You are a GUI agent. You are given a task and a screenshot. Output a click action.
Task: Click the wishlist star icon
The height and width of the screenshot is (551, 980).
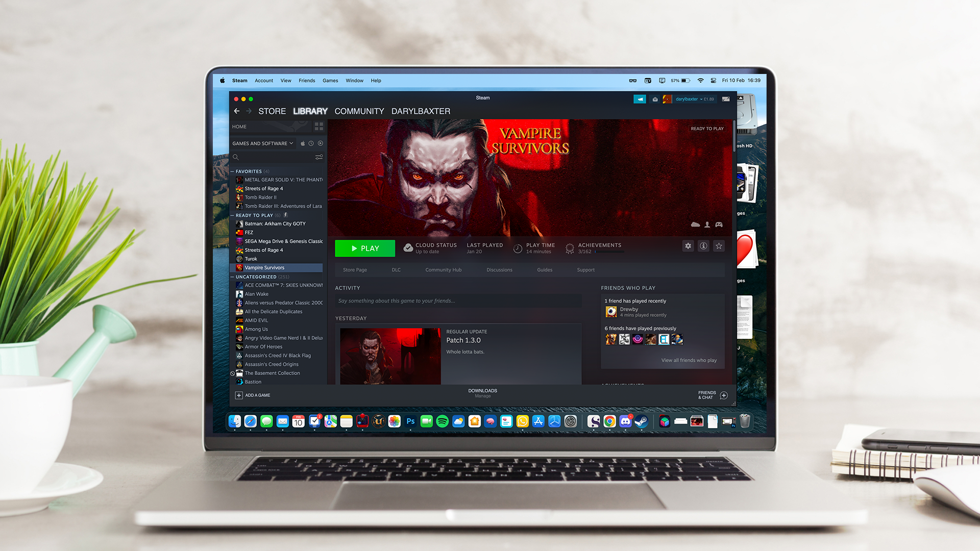[x=719, y=245]
